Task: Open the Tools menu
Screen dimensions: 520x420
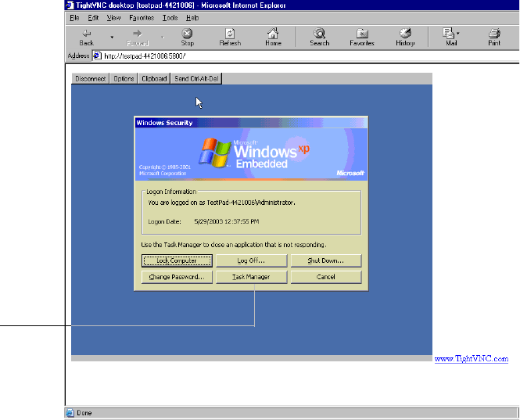Action: [170, 18]
